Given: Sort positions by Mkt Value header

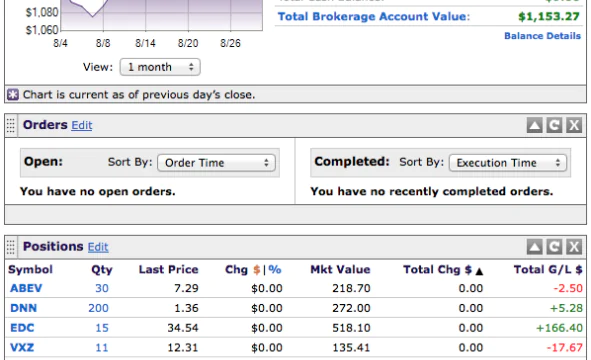Looking at the screenshot, I should pos(340,270).
